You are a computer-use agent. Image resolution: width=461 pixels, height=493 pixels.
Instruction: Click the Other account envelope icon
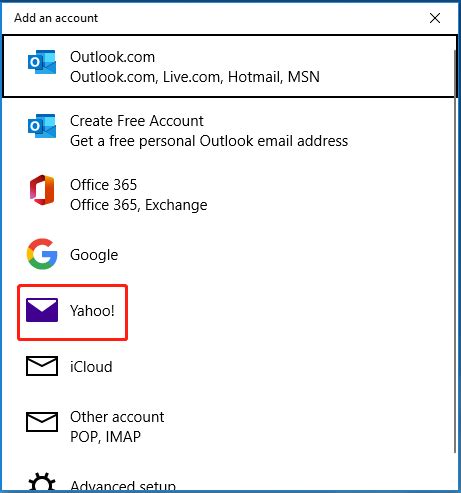coord(42,422)
